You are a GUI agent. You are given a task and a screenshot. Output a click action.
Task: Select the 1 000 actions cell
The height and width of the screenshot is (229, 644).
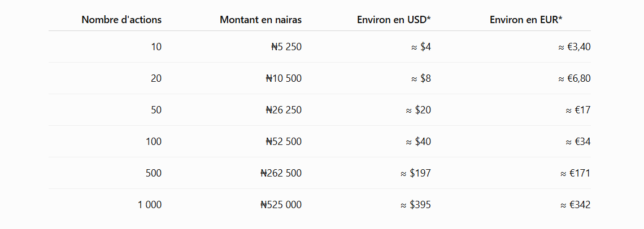click(x=150, y=205)
